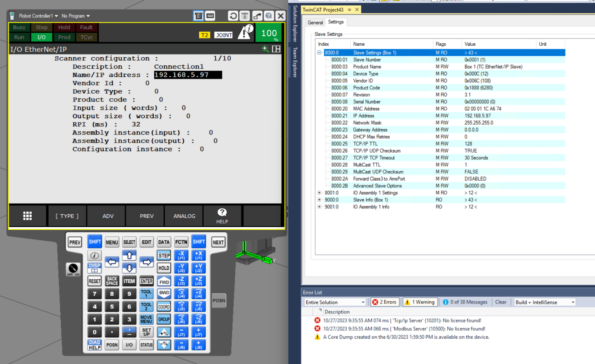Open the No Program dropdown
This screenshot has width=595, height=364.
point(75,16)
